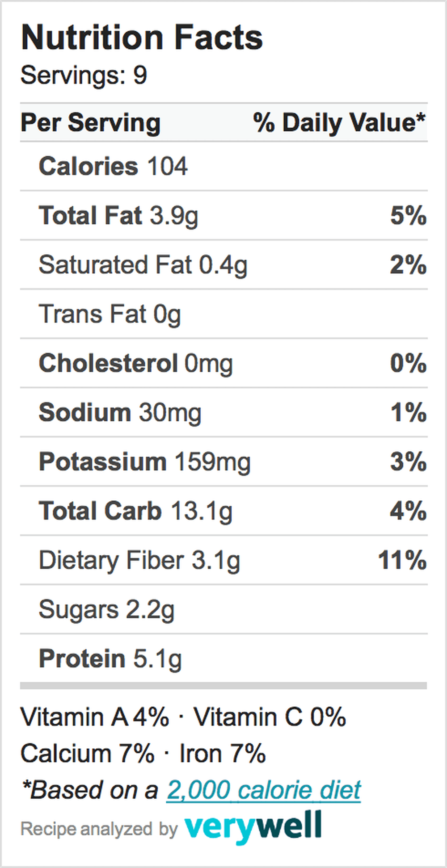Click the verywell logo
Image resolution: width=447 pixels, height=868 pixels.
click(253, 827)
